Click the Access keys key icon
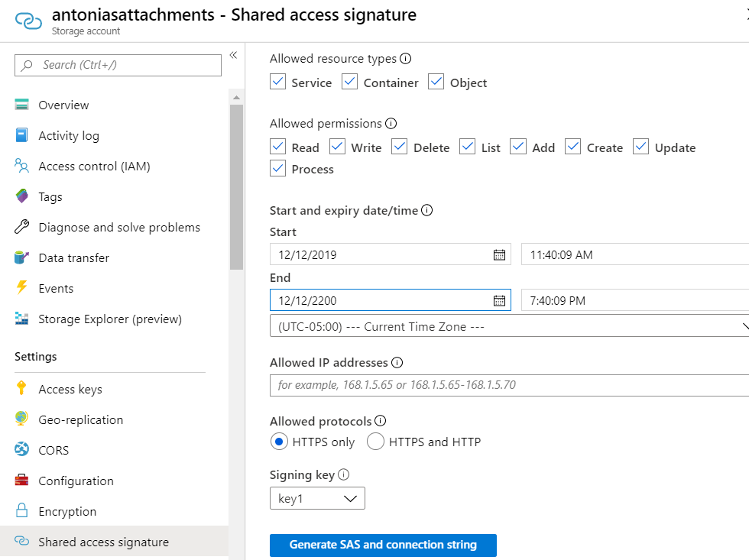Screen dimensions: 749x560 pos(21,388)
